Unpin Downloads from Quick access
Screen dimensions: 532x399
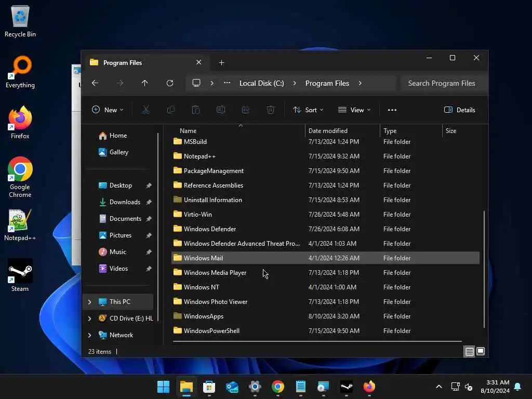click(149, 202)
